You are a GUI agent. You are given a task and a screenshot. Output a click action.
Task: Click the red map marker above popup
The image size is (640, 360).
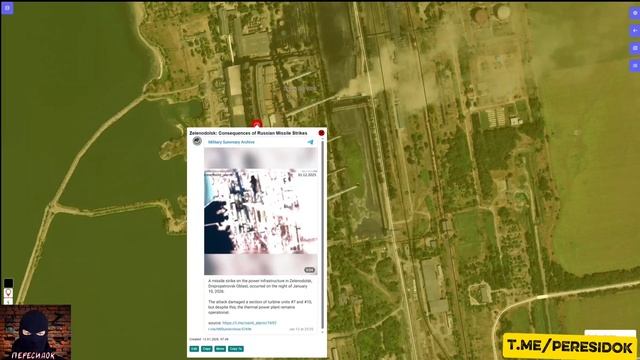coord(256,124)
